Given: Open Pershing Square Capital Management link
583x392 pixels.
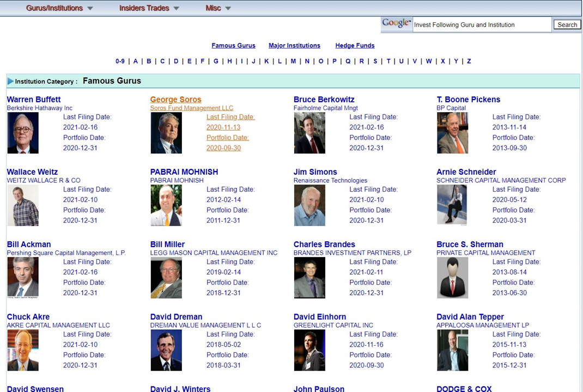Looking at the screenshot, I should click(66, 253).
